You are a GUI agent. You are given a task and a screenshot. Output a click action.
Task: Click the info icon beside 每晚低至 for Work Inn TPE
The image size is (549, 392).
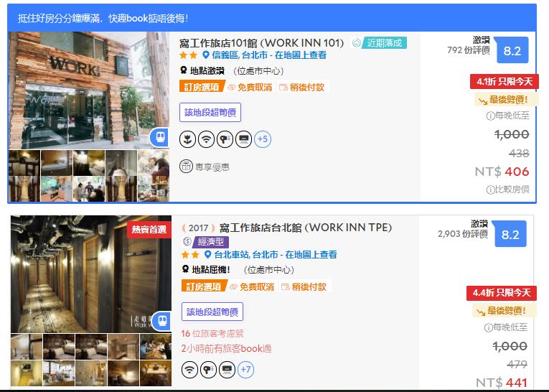pos(489,327)
